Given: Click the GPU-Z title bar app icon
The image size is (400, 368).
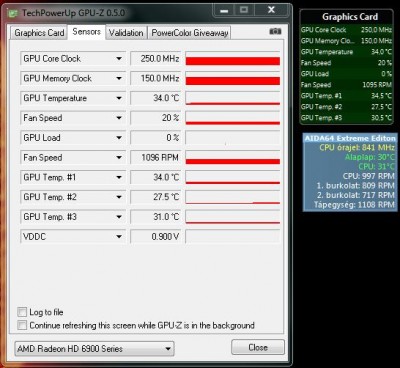Looking at the screenshot, I should (13, 13).
